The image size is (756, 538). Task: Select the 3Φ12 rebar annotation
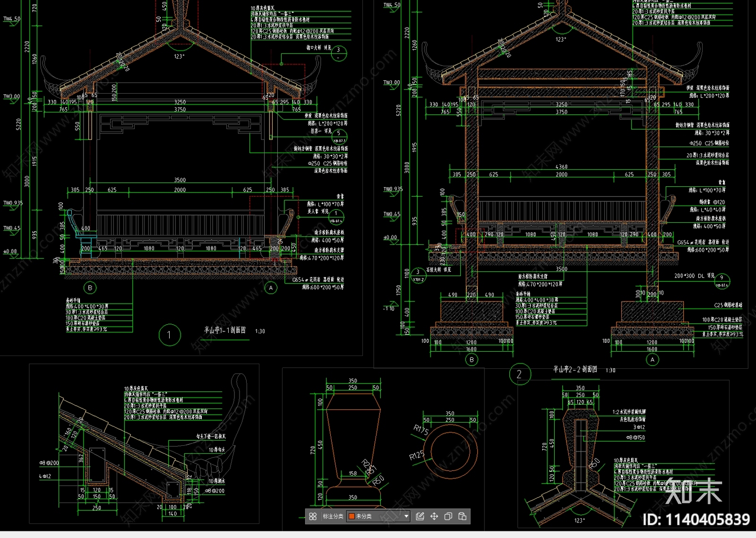coord(639,427)
